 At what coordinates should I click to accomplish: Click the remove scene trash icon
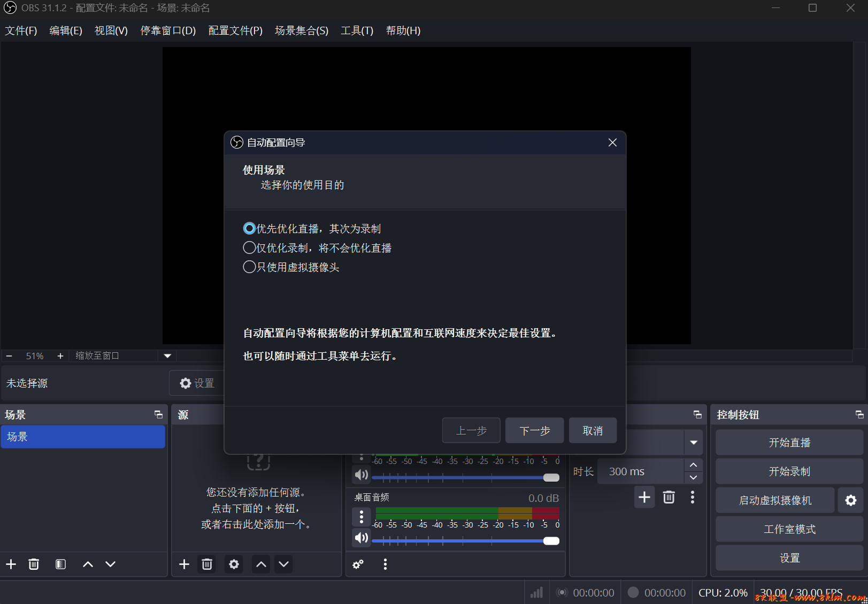pos(34,564)
